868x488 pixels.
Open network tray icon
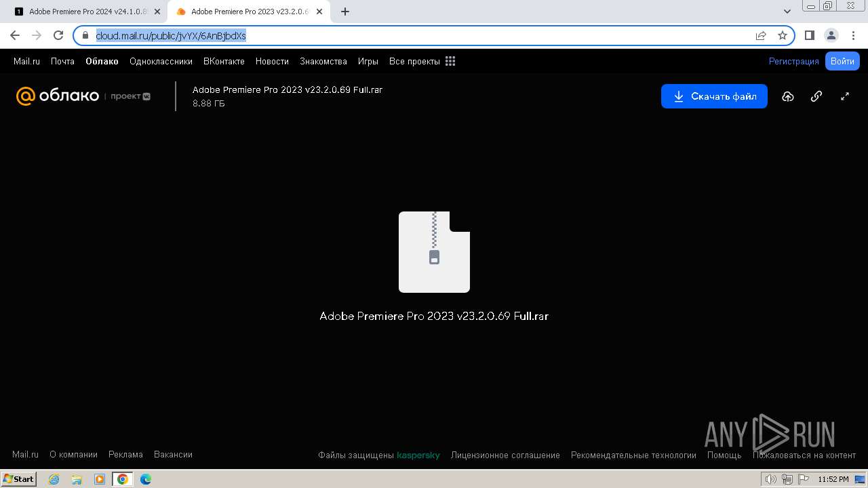click(787, 479)
